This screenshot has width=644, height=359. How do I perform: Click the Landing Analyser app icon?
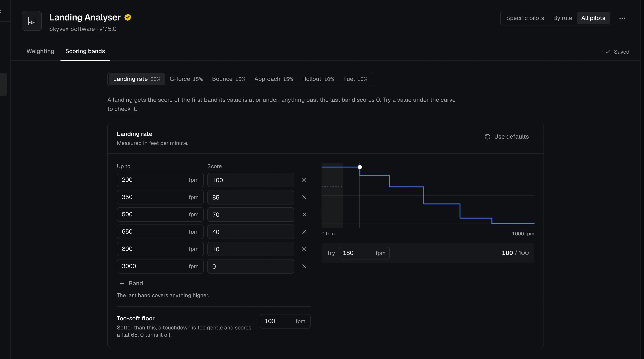pyautogui.click(x=32, y=21)
